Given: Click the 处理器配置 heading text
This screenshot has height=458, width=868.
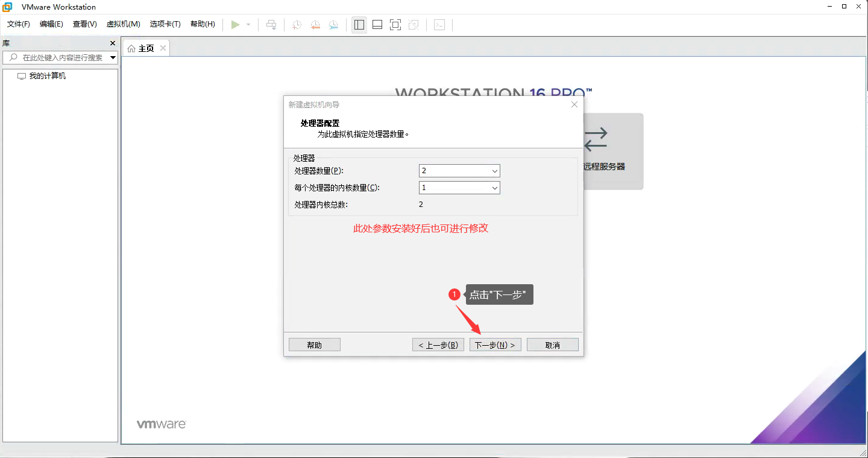Looking at the screenshot, I should point(320,123).
